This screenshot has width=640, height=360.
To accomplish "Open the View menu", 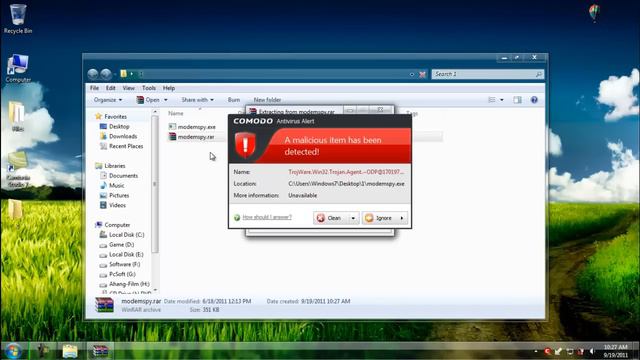I will coord(129,88).
